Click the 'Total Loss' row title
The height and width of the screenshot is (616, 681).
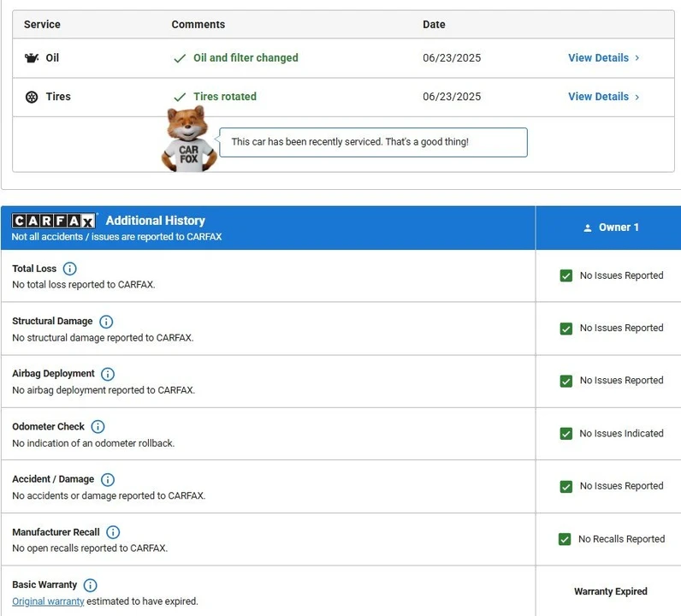(34, 269)
